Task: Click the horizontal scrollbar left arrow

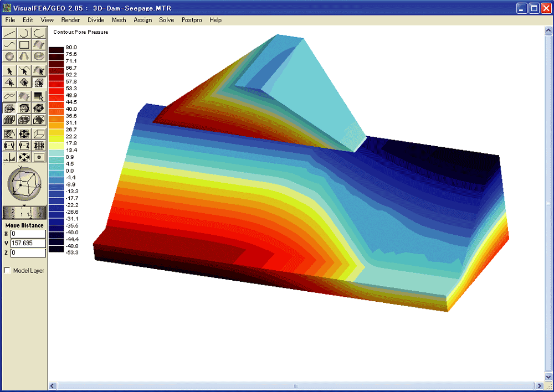Action: pyautogui.click(x=52, y=386)
